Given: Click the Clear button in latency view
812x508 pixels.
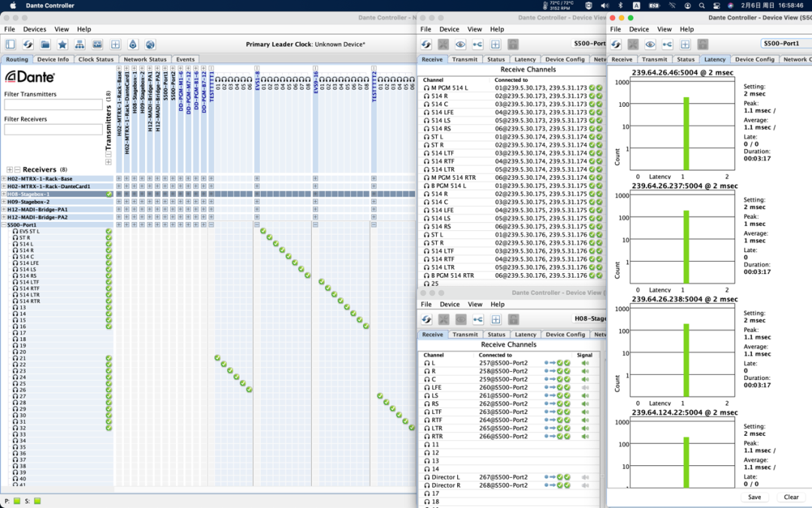Looking at the screenshot, I should (791, 497).
